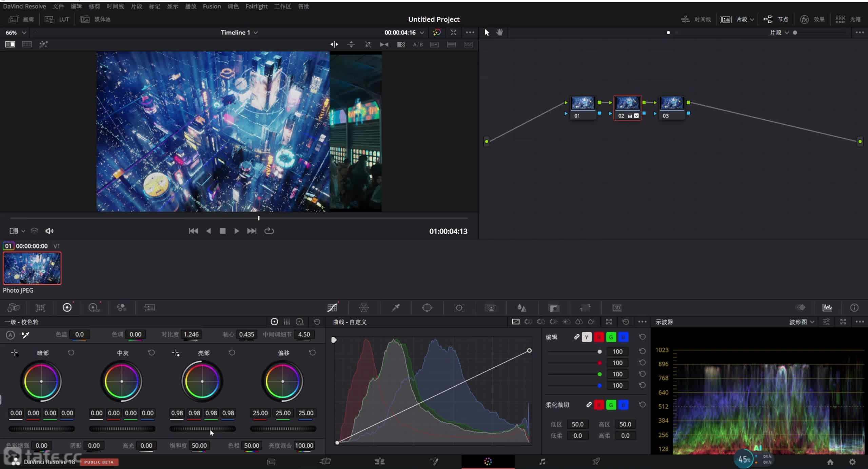This screenshot has width=868, height=469.
Task: Click the Y curve intensity slider
Action: 573,351
